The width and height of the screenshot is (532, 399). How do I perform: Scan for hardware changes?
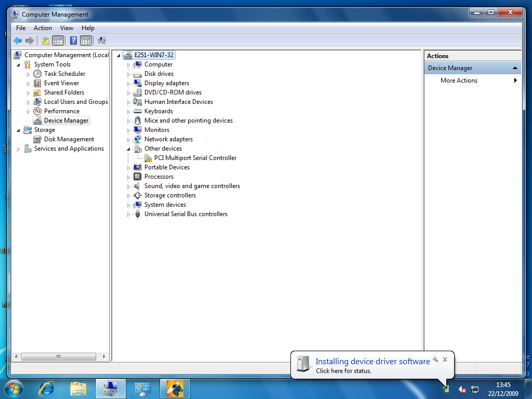point(102,40)
